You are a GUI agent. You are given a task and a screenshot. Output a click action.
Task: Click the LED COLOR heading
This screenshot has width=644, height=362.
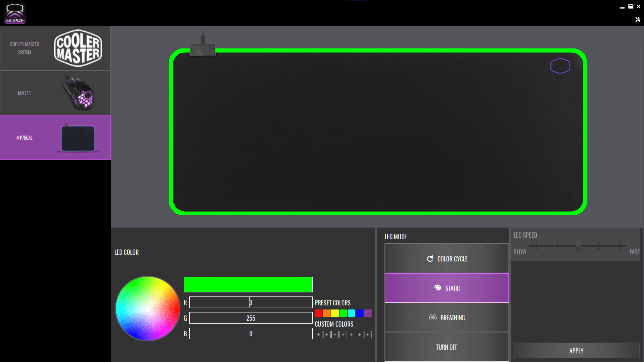(x=127, y=252)
